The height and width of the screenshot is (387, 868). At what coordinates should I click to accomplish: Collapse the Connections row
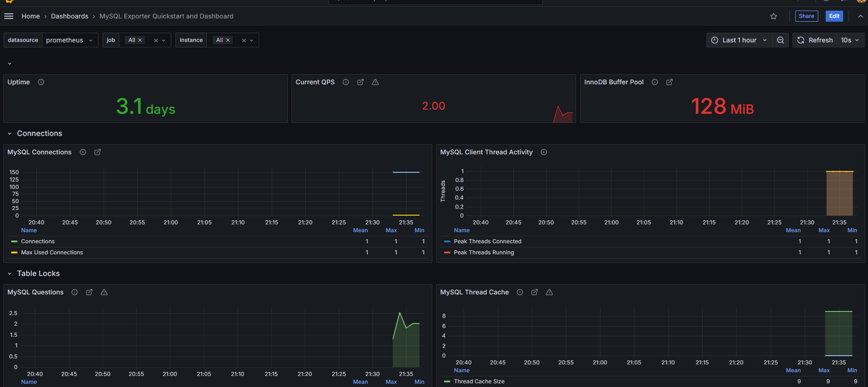tap(10, 134)
